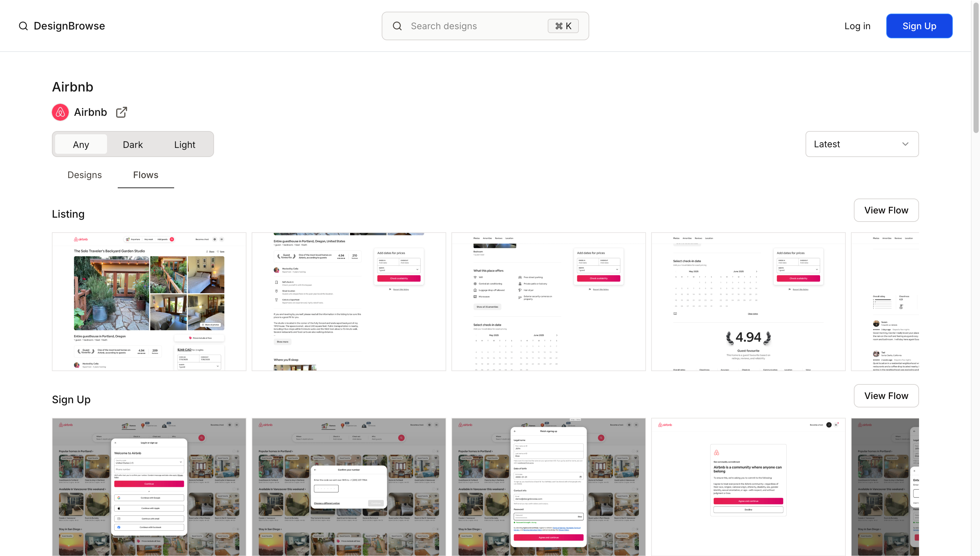Click the Sign Up button

pyautogui.click(x=919, y=26)
